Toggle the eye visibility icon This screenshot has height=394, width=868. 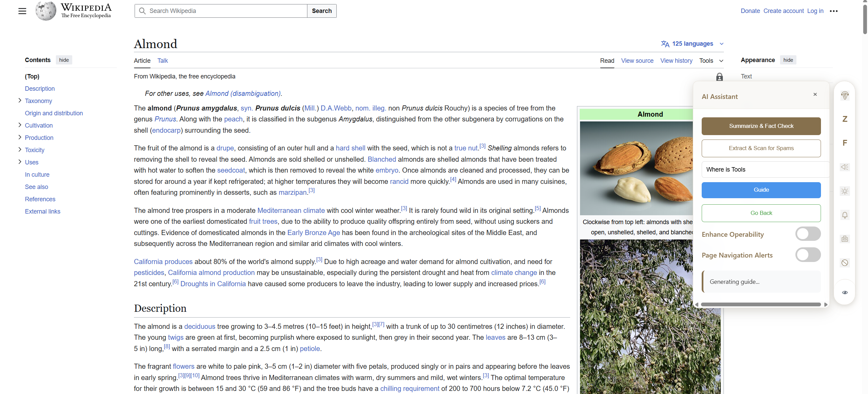(x=844, y=292)
